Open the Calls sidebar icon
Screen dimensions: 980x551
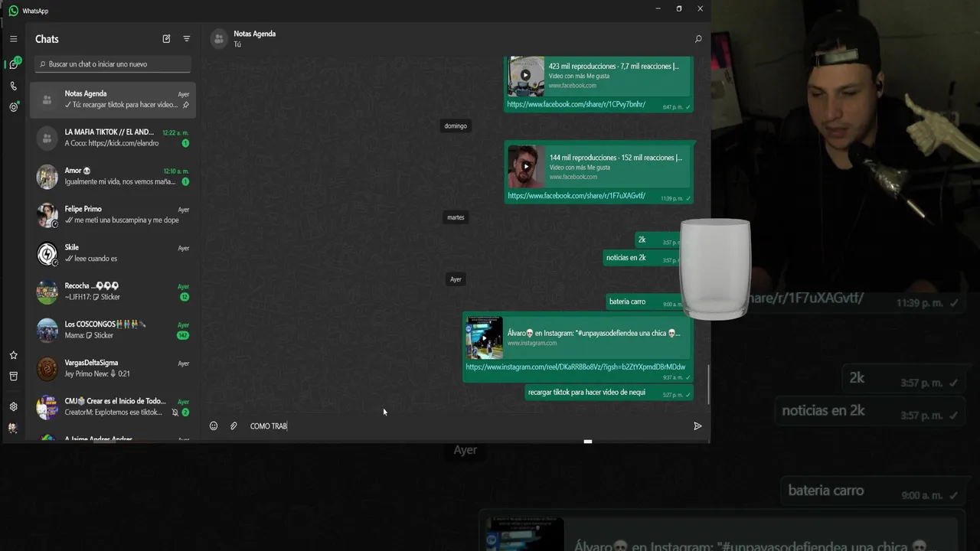[x=13, y=86]
